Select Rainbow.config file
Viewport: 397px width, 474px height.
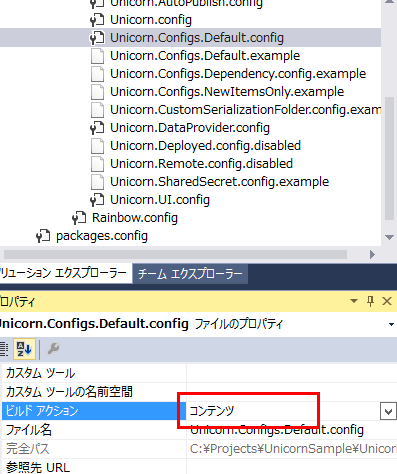[135, 218]
